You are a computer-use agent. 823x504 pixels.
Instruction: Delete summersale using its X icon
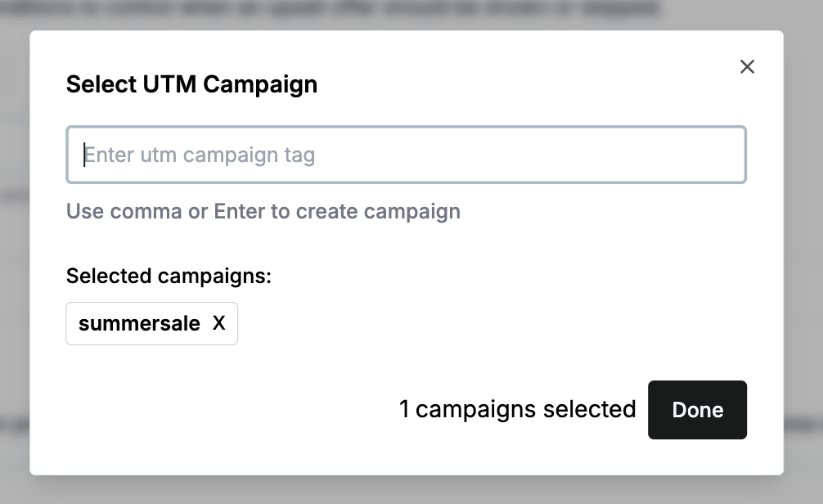(218, 324)
